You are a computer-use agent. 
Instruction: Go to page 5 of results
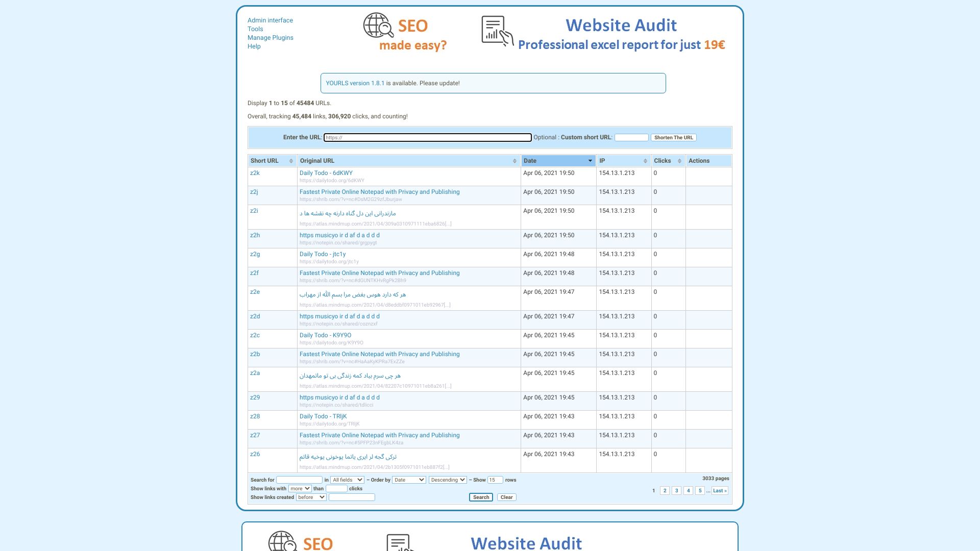700,491
